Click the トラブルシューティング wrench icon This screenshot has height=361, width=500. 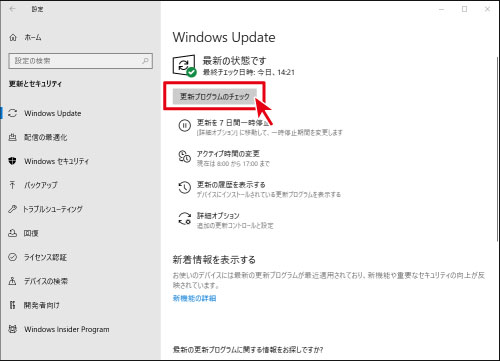pos(13,209)
